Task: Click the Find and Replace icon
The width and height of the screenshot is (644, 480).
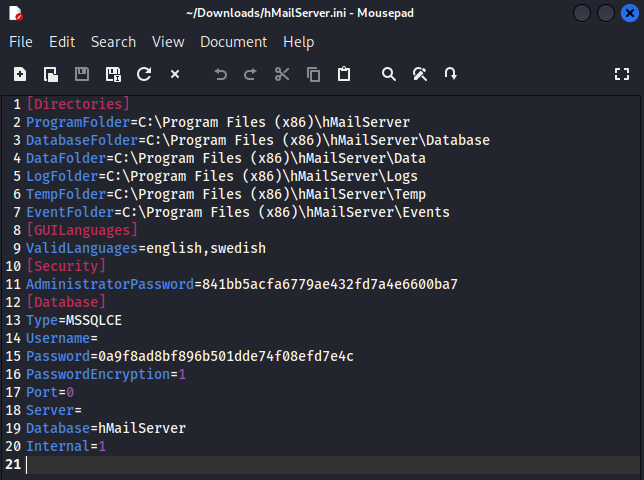Action: pos(420,74)
